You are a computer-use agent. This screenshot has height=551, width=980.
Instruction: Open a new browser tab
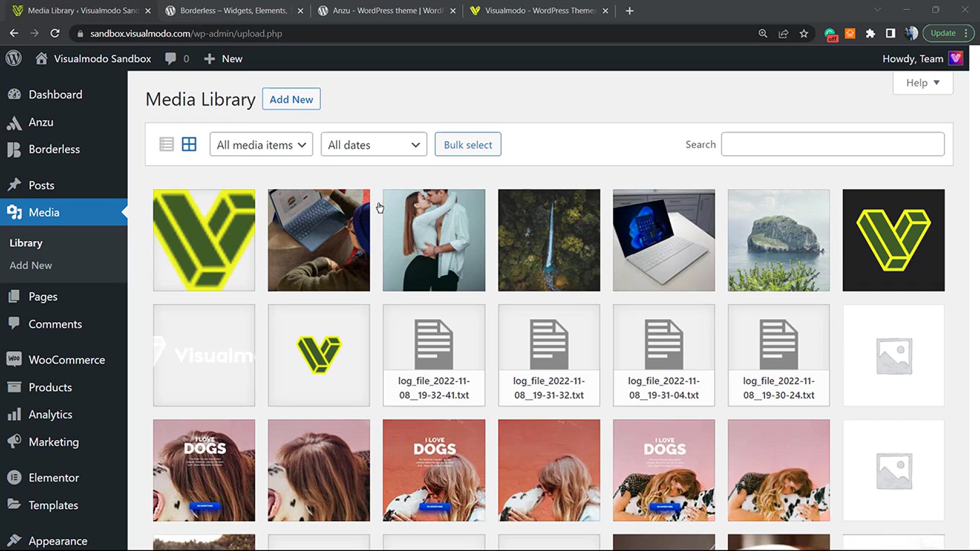point(629,11)
